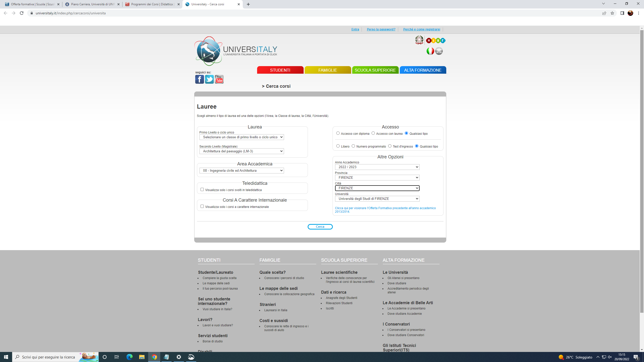Reload the page with browser refresh icon
Image resolution: width=644 pixels, height=362 pixels.
coord(22,13)
